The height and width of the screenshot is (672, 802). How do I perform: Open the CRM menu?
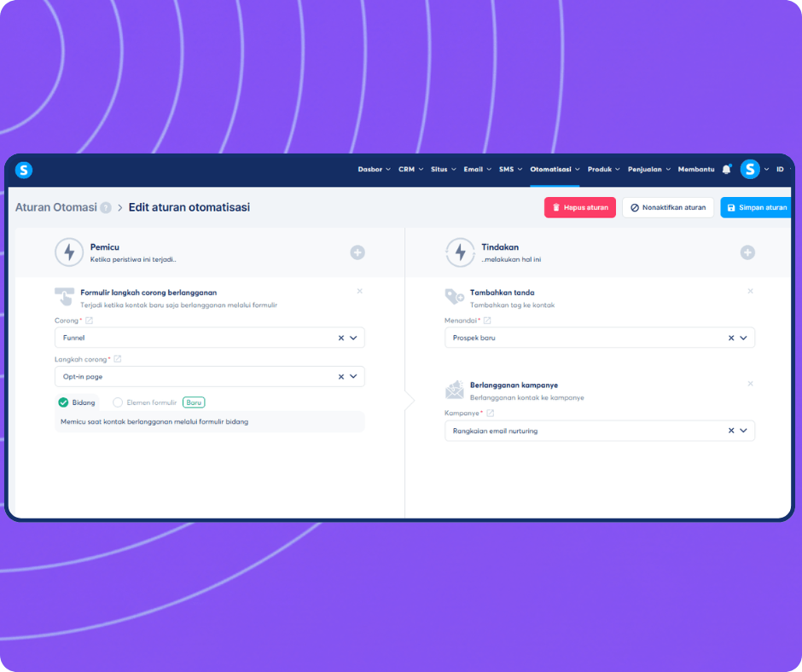point(410,169)
